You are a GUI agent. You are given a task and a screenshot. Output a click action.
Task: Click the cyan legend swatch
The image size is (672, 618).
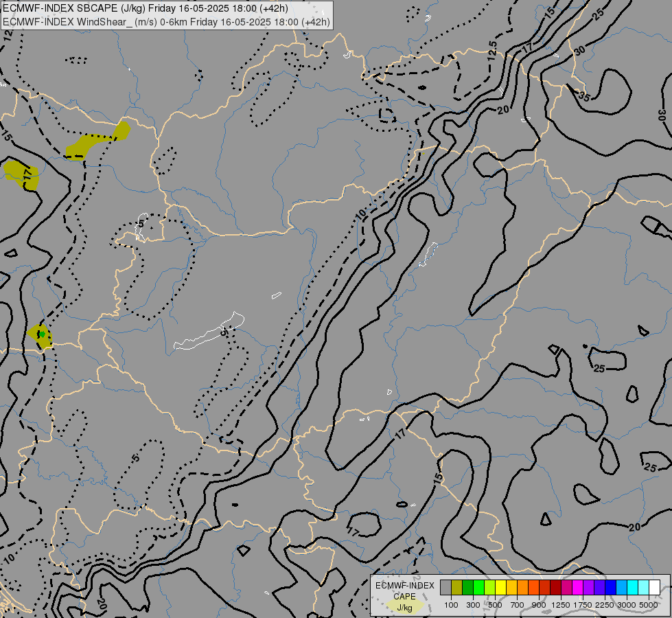pos(633,588)
